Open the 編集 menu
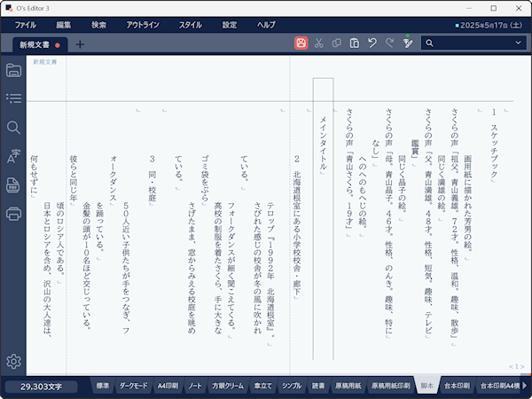The image size is (532, 399). coord(64,25)
